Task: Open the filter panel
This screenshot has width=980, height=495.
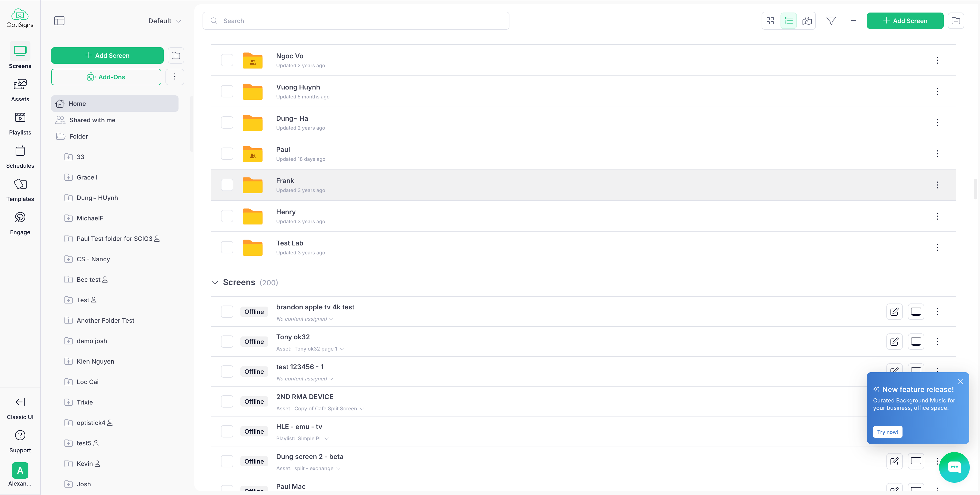Action: (x=831, y=20)
